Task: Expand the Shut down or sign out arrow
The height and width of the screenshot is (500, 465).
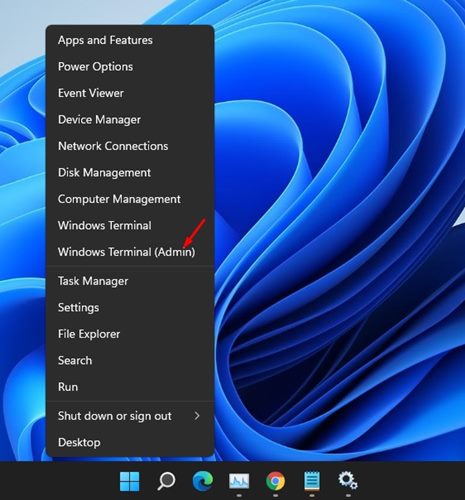Action: [197, 416]
